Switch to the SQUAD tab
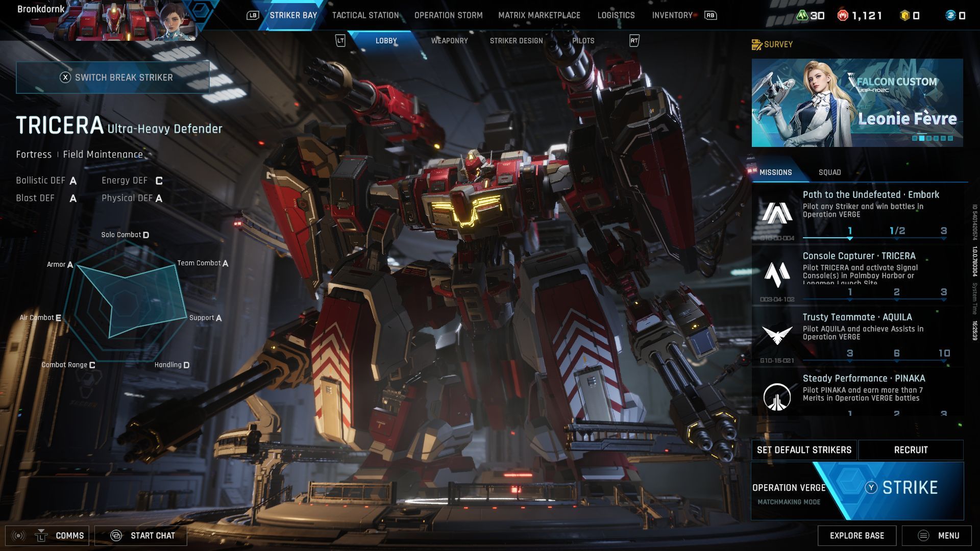 (x=831, y=172)
